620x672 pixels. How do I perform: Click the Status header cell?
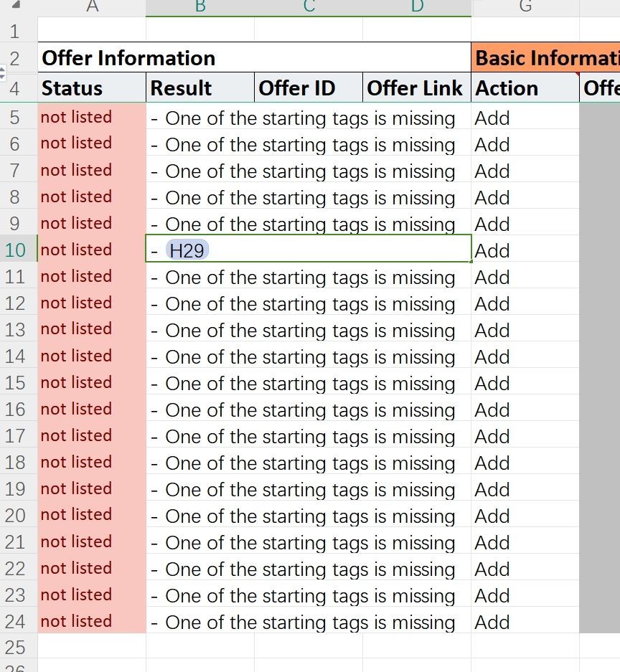tap(91, 88)
